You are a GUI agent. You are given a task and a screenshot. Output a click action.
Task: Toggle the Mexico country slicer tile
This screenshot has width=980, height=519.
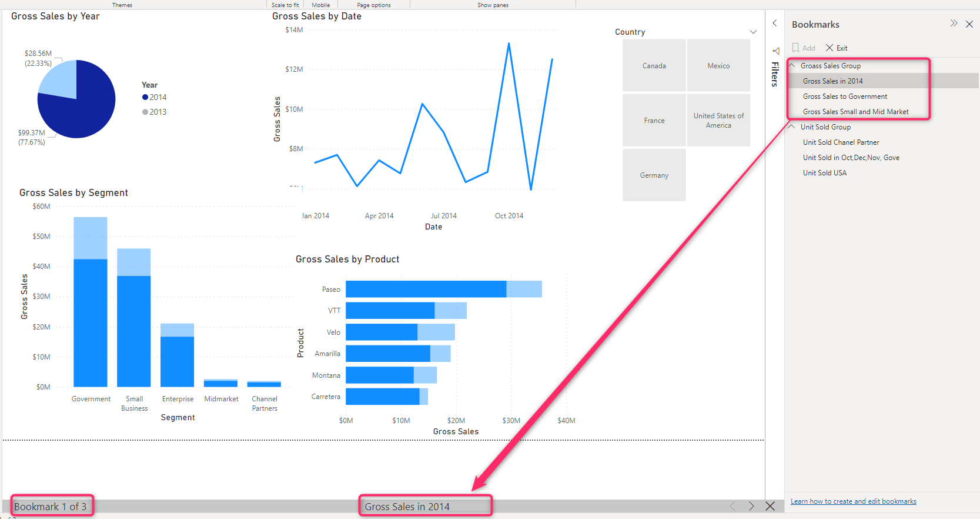click(718, 66)
